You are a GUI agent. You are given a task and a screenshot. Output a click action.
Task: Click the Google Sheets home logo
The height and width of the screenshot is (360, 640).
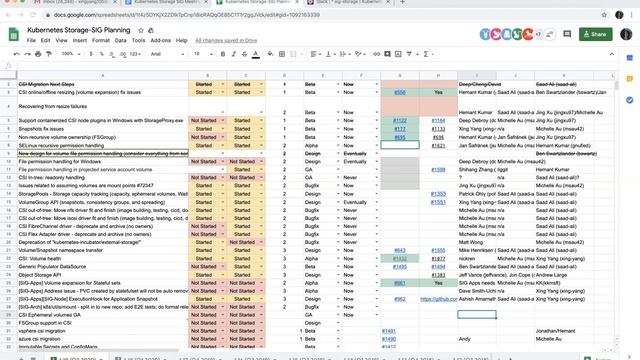13,34
